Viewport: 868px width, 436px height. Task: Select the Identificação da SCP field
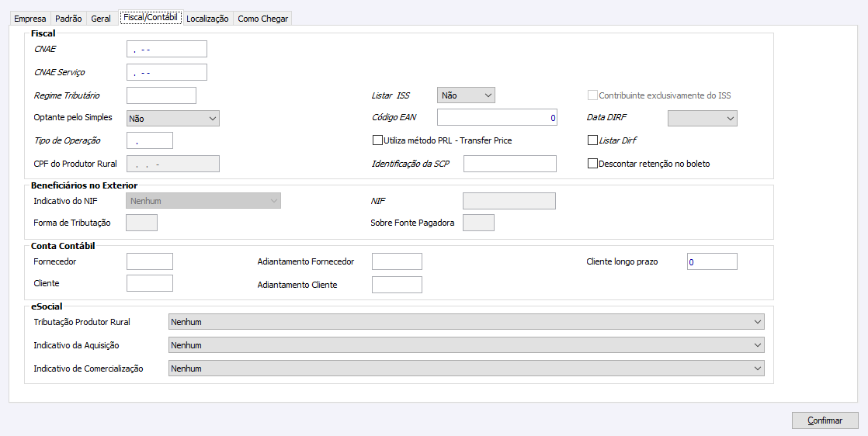tap(509, 164)
